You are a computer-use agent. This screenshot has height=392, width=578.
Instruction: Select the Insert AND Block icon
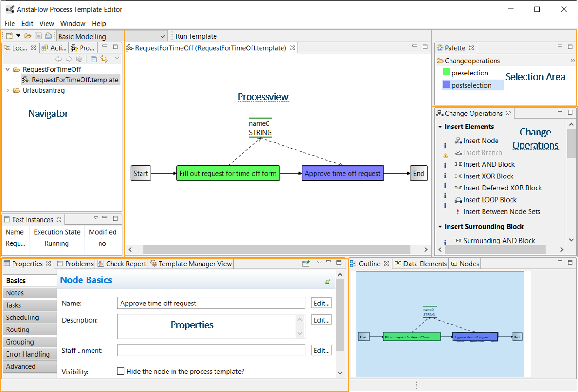pos(458,164)
